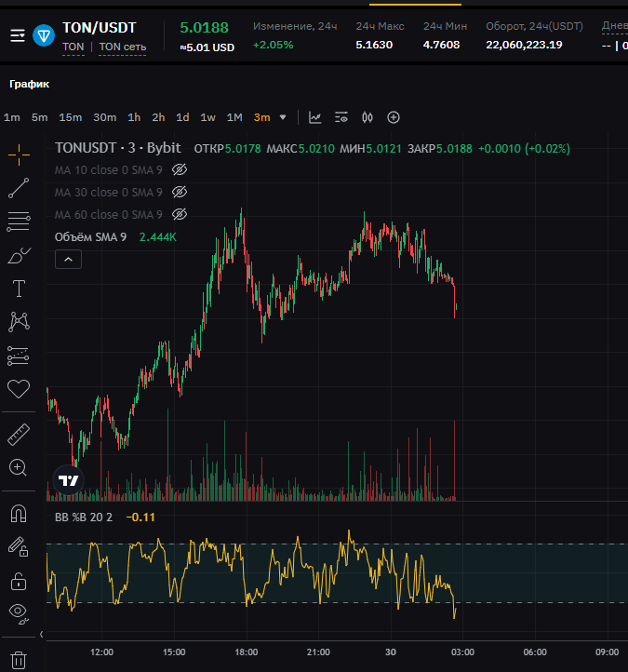This screenshot has width=628, height=672.
Task: Select the 30m timeframe
Action: (x=105, y=117)
